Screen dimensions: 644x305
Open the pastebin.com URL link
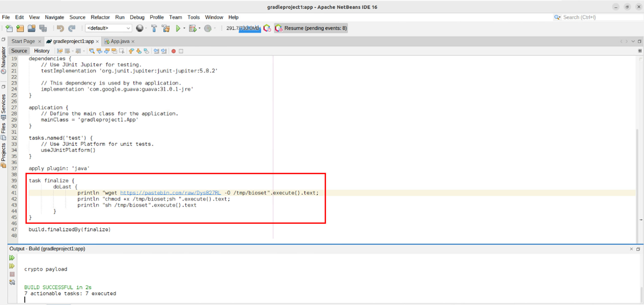tap(170, 193)
